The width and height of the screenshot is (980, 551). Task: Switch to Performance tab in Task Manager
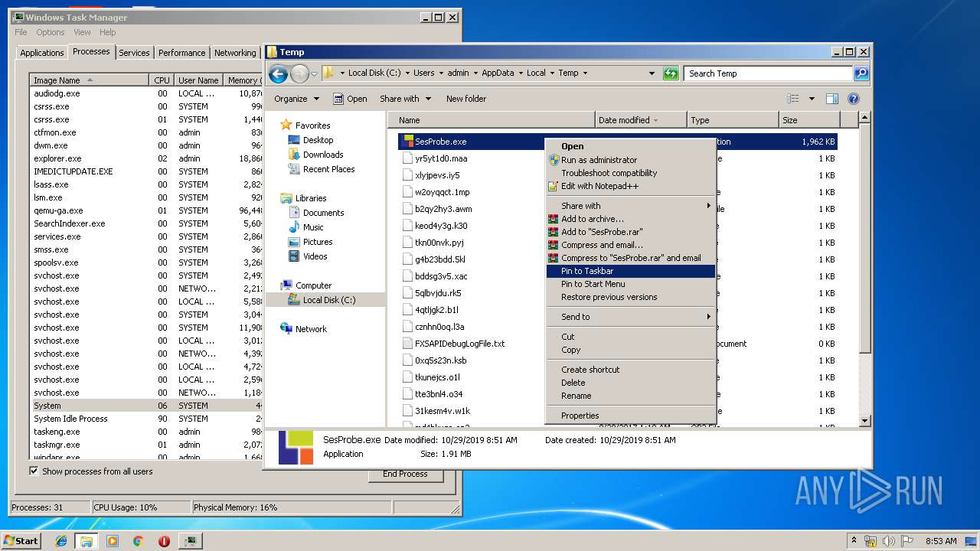click(181, 53)
